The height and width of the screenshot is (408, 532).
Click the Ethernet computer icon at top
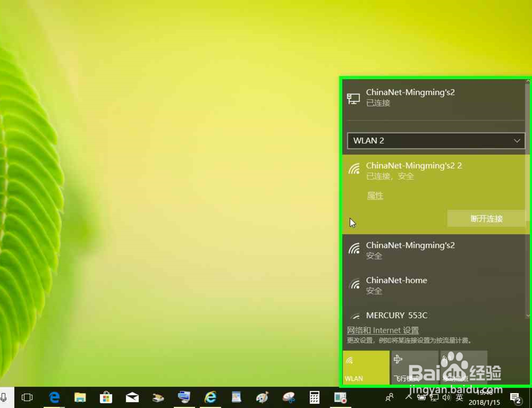(x=353, y=99)
